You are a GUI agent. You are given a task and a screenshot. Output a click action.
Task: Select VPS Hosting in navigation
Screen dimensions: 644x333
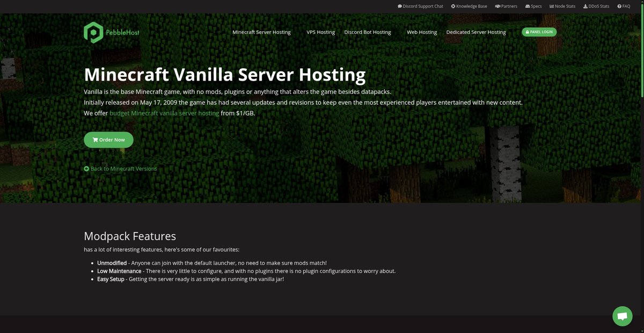point(320,32)
